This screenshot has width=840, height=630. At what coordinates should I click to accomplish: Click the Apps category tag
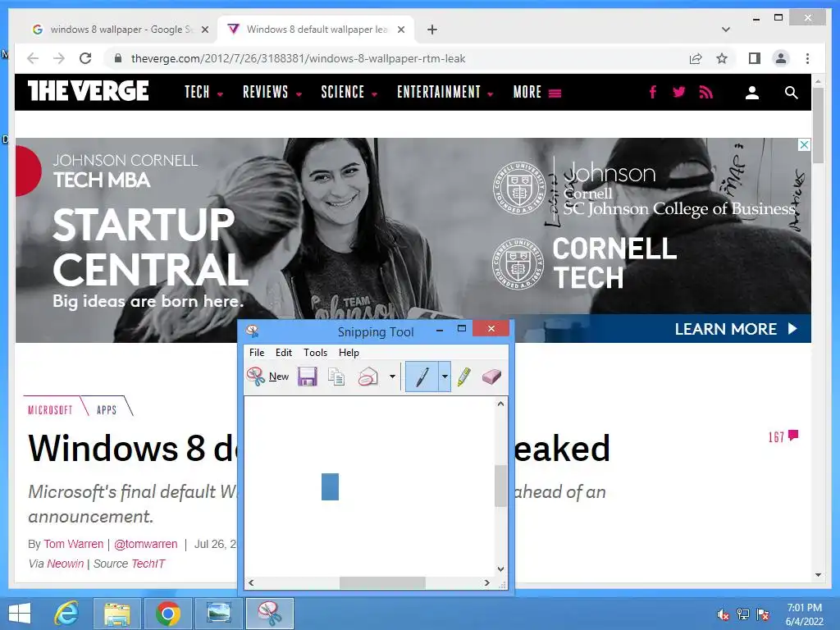107,410
